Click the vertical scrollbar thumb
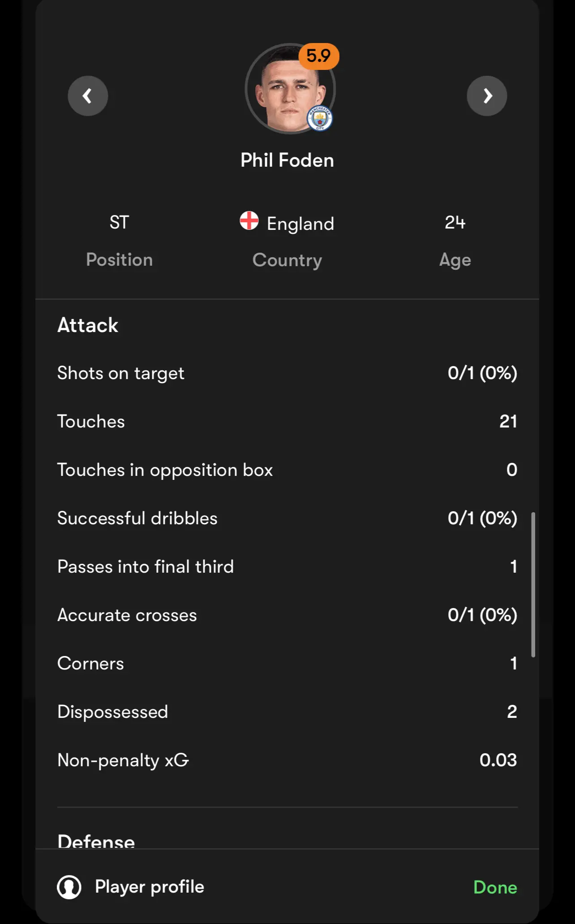The width and height of the screenshot is (575, 924). click(533, 585)
